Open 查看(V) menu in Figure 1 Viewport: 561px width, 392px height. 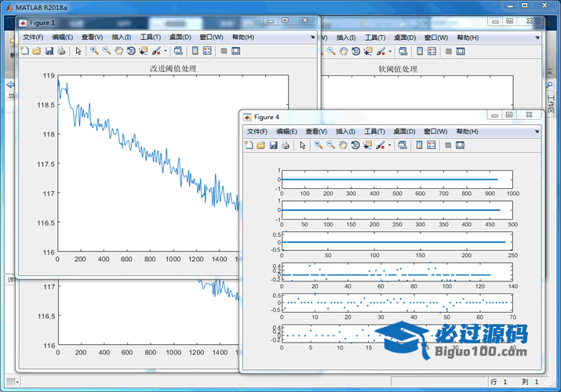[x=93, y=37]
